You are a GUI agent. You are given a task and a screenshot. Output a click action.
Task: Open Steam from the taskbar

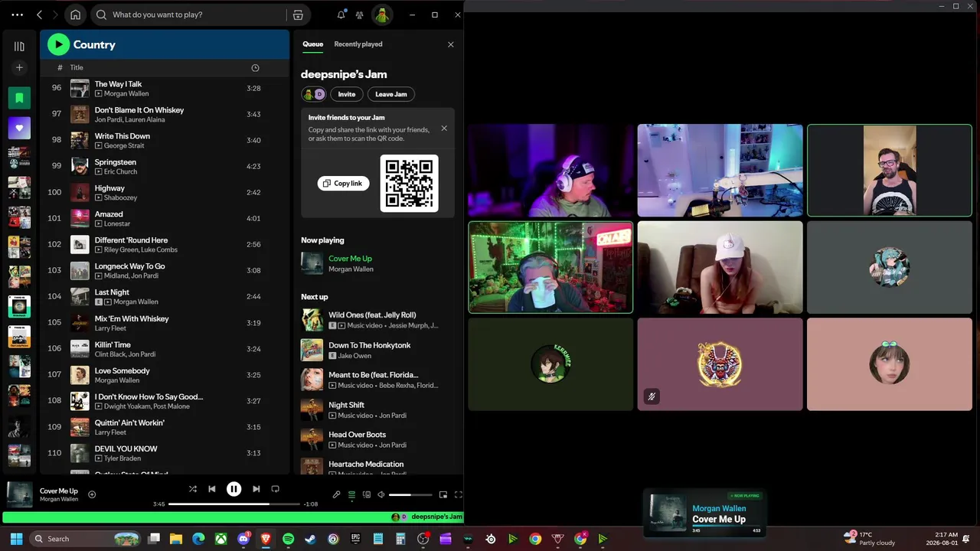click(x=310, y=539)
